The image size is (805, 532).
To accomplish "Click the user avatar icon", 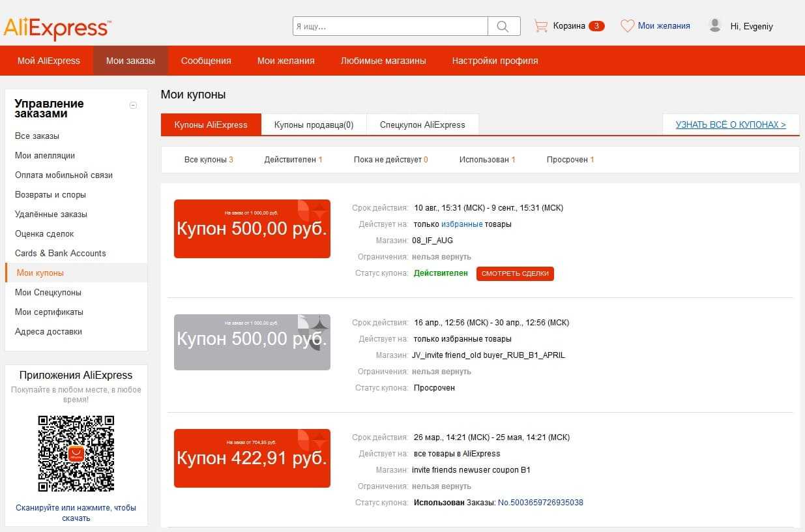I will pyautogui.click(x=715, y=26).
